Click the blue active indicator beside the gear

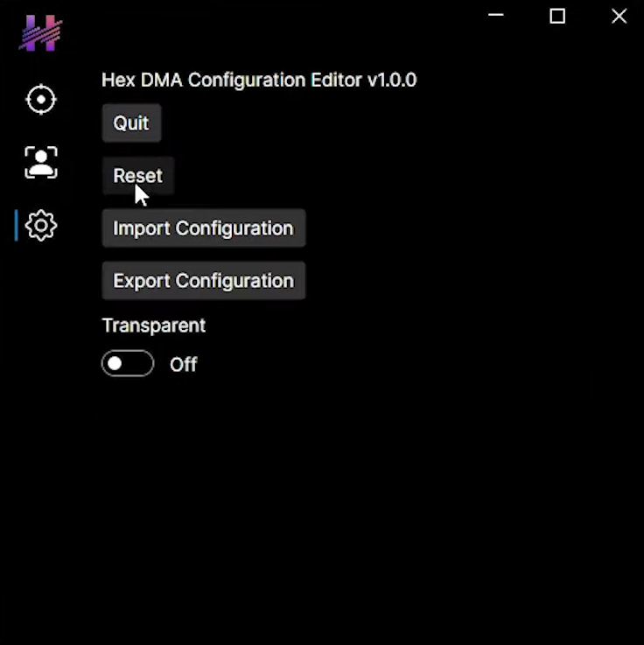click(16, 226)
